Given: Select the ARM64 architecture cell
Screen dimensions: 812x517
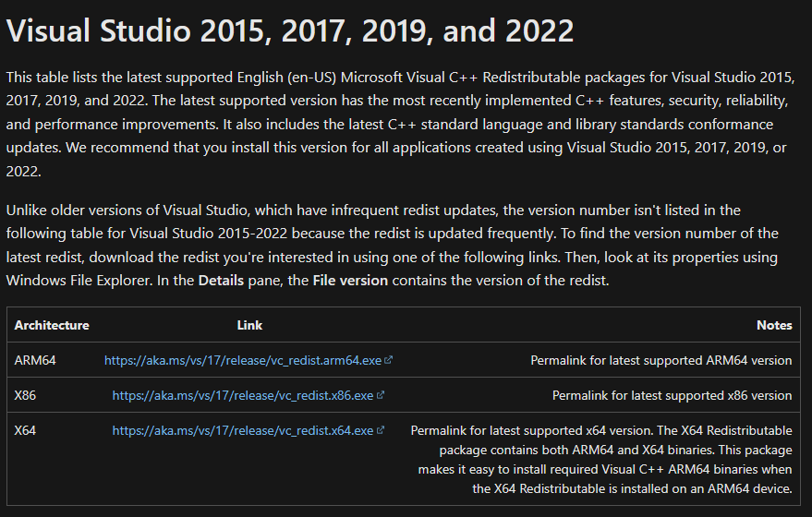Looking at the screenshot, I should pos(35,360).
